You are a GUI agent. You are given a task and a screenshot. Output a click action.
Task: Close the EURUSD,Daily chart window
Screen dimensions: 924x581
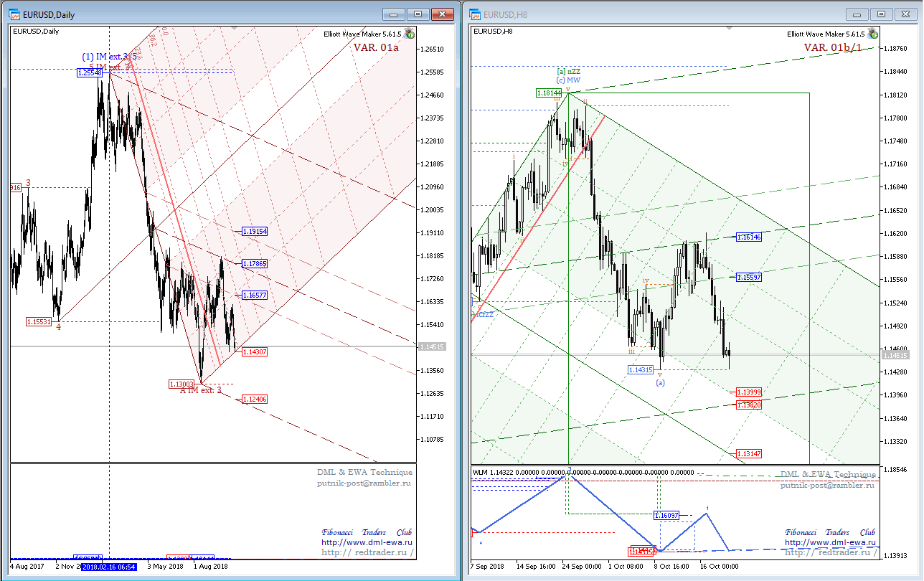coord(445,14)
